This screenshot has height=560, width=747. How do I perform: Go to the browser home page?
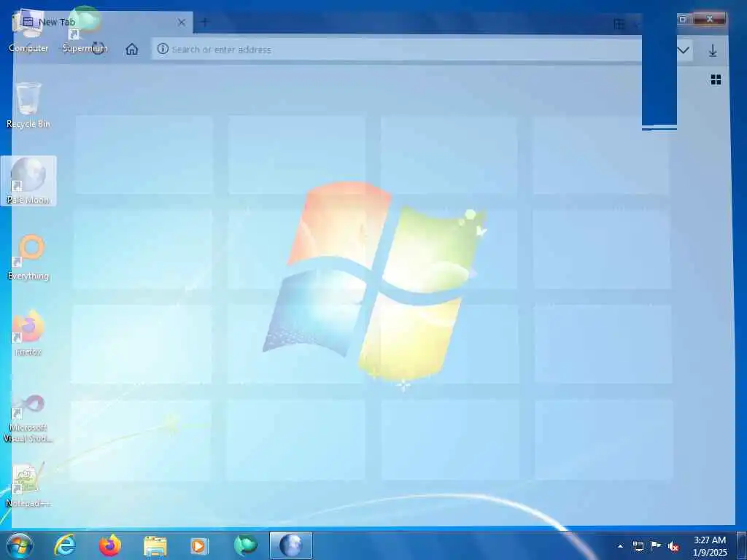click(x=132, y=49)
